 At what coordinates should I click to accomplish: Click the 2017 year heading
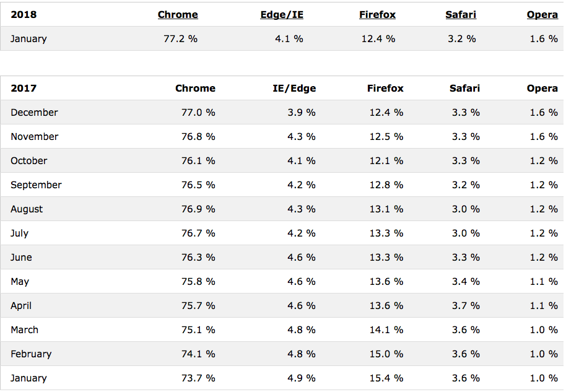(24, 88)
